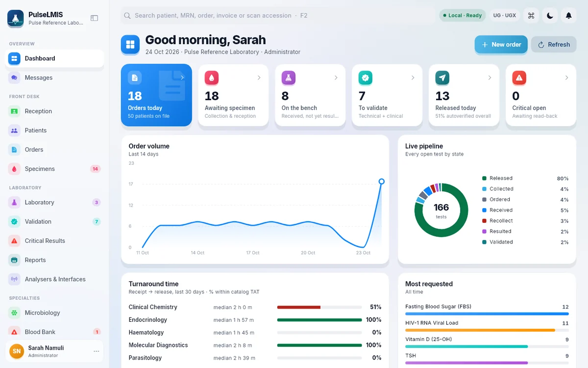Open the command palette icon in top bar
588x368 pixels.
(531, 16)
